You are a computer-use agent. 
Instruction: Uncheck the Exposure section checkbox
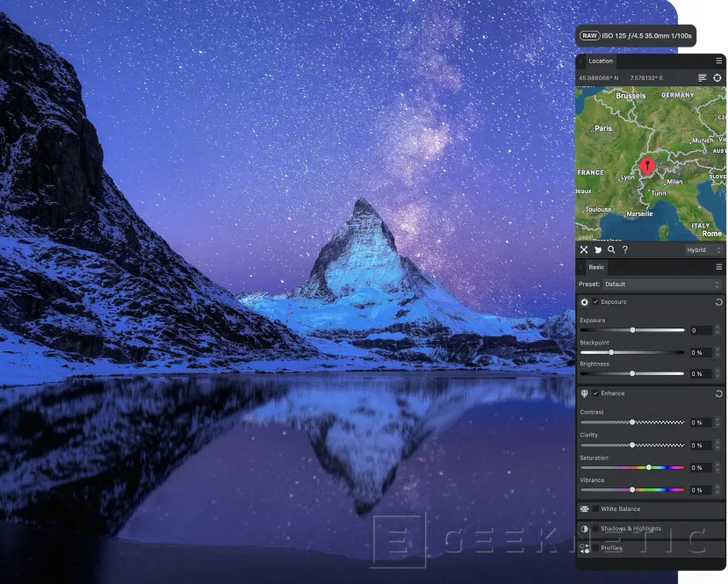[x=595, y=302]
